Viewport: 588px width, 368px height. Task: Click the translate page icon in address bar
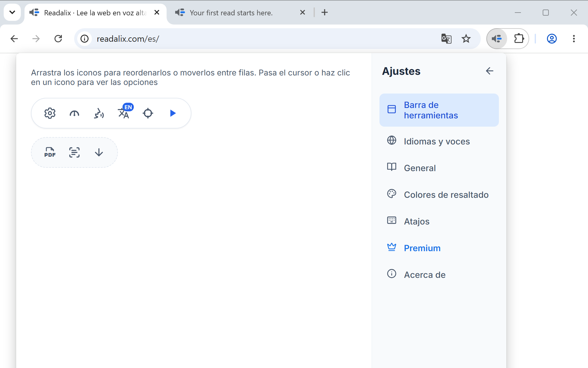(x=446, y=39)
